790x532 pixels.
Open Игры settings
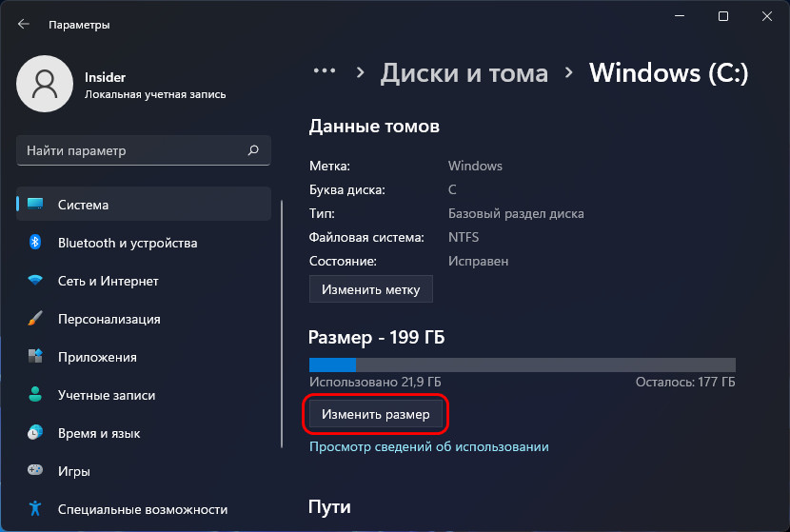144,470
